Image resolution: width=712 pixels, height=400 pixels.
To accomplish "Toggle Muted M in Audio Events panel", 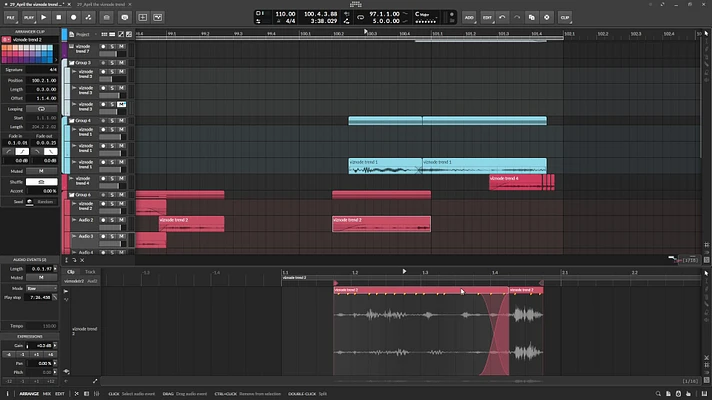I will [41, 277].
